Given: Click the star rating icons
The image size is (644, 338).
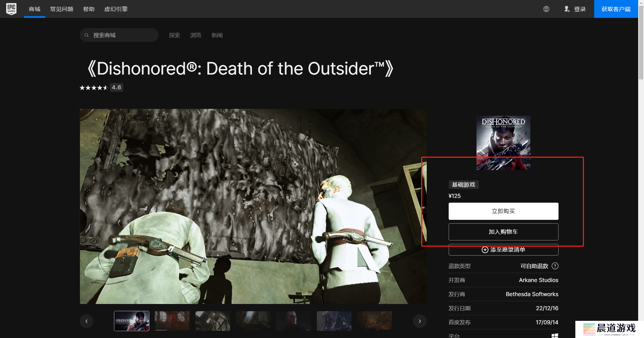Looking at the screenshot, I should click(x=94, y=88).
